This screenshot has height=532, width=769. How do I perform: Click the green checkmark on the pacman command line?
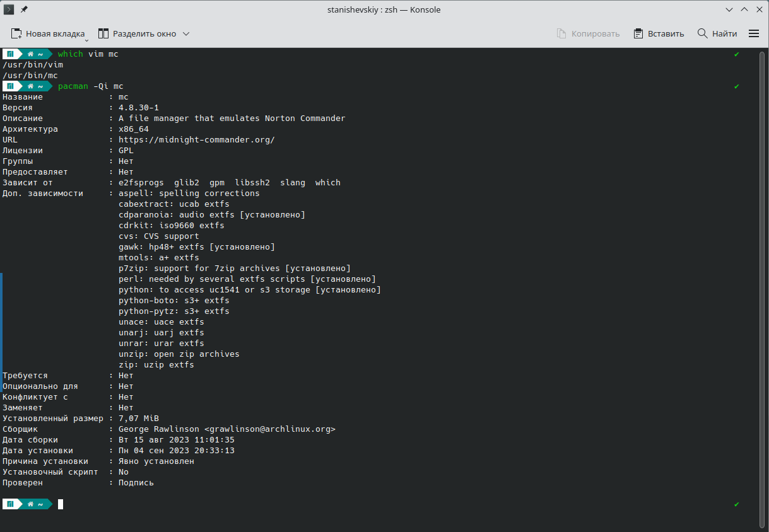tap(737, 86)
